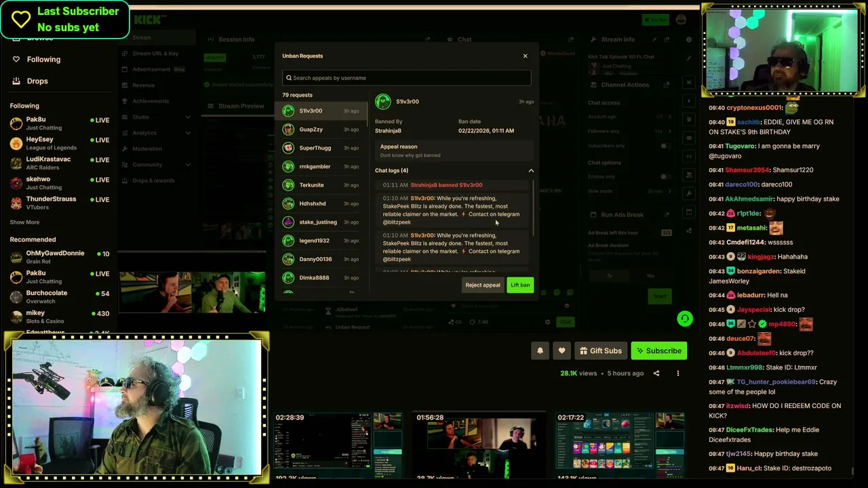The image size is (868, 488).
Task: Open Moderation in dashboard sidebar
Action: [x=147, y=149]
